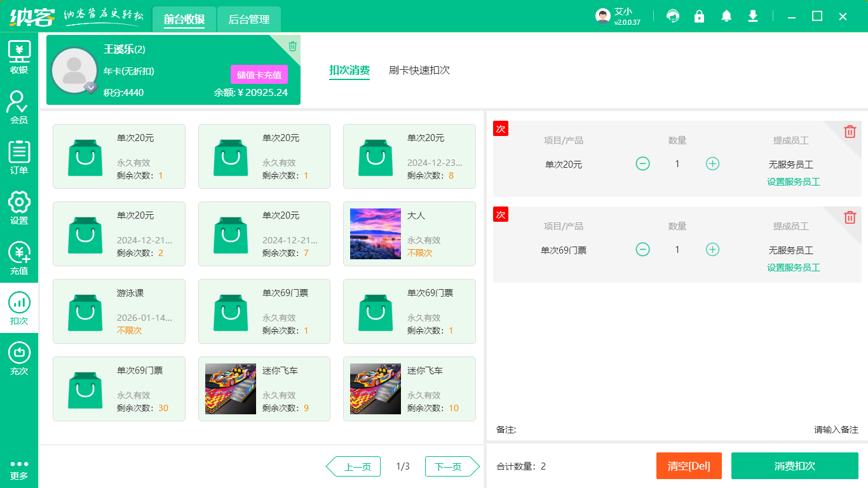This screenshot has width=868, height=488.
Task: Set service staff for 单次20元 item
Action: click(x=794, y=182)
